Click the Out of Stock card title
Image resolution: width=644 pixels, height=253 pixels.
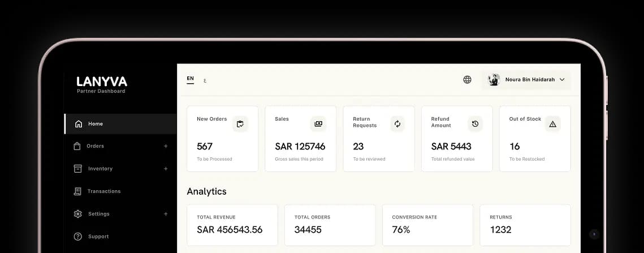(525, 119)
